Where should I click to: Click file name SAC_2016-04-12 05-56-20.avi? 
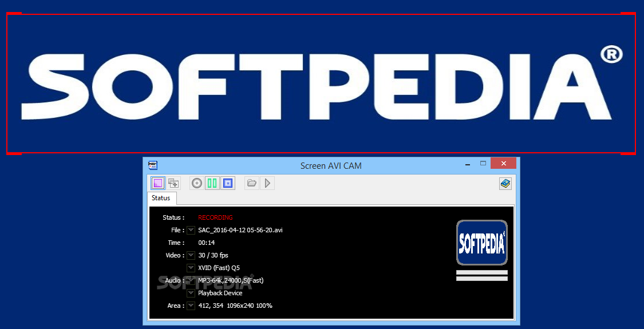tap(240, 230)
